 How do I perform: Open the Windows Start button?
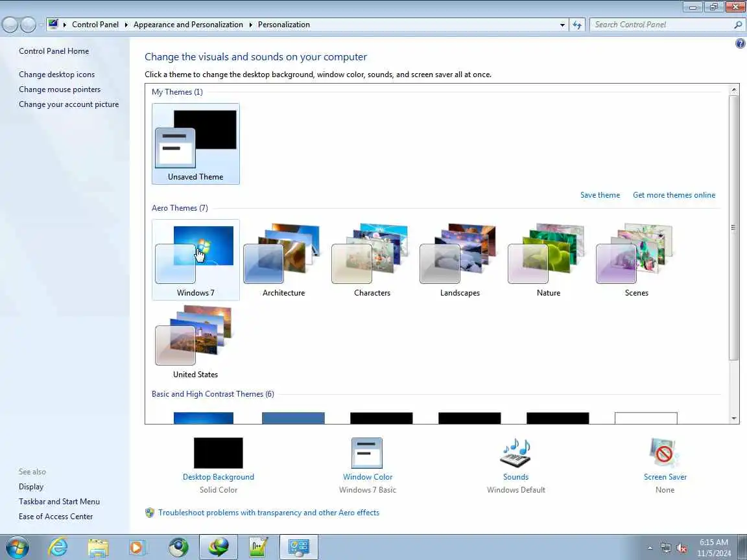pos(17,548)
